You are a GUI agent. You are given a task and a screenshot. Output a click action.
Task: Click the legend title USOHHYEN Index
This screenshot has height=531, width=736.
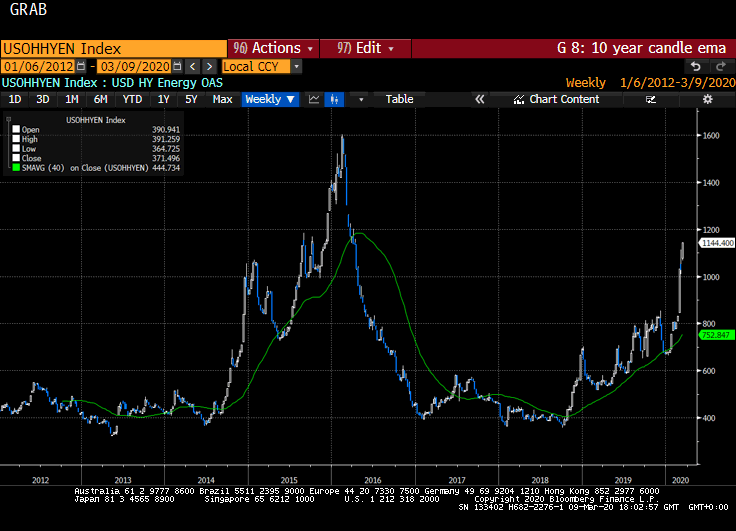[x=96, y=120]
